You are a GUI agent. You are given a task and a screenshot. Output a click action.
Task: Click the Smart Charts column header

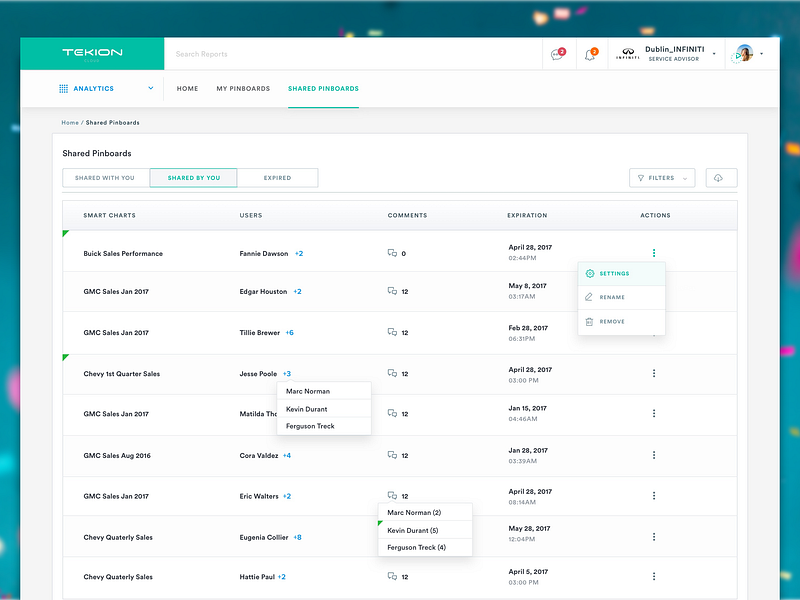point(109,215)
